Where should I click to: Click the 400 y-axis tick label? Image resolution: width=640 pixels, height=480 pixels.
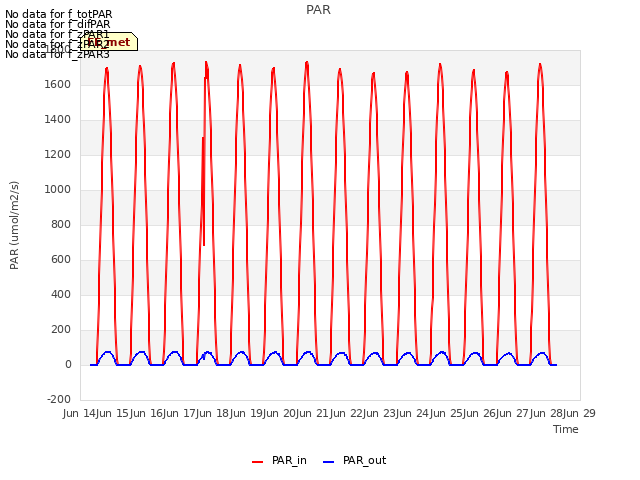61,295
